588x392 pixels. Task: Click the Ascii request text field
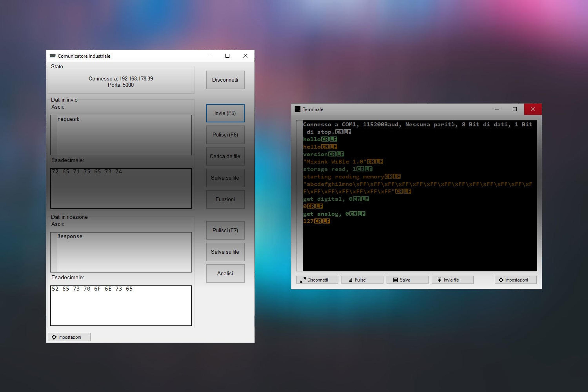pos(121,135)
